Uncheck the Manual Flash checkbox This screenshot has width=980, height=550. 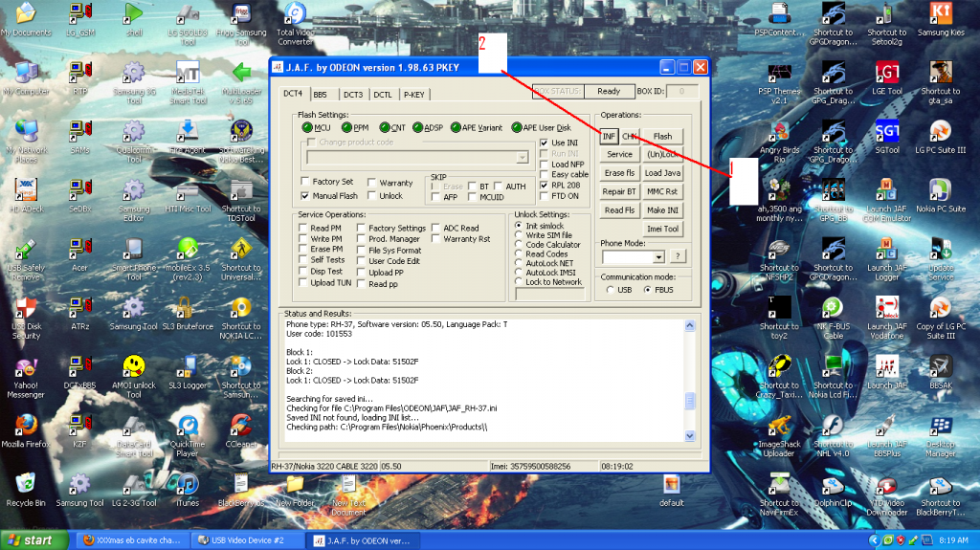306,196
